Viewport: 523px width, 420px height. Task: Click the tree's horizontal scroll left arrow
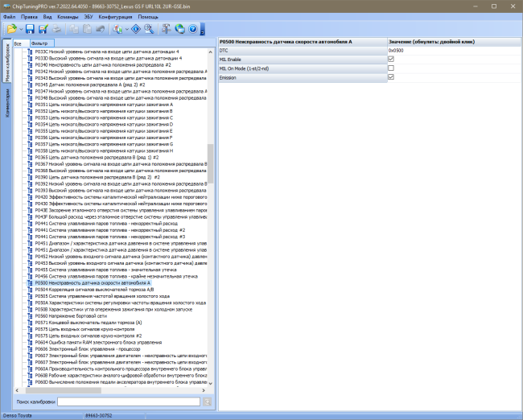[x=17, y=390]
